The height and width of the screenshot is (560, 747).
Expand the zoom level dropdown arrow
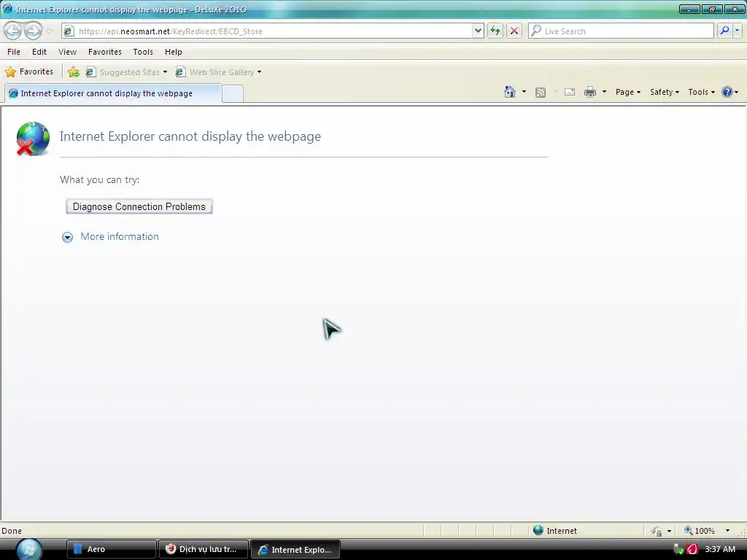(727, 531)
